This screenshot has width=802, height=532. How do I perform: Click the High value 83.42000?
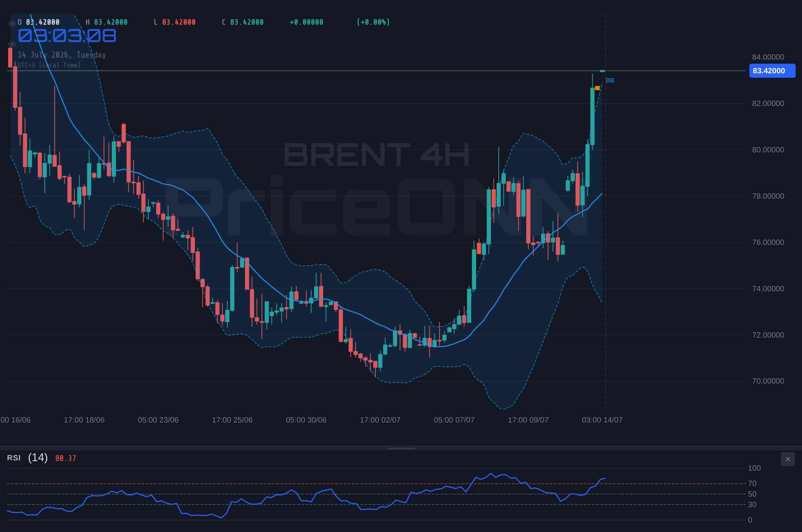click(111, 22)
